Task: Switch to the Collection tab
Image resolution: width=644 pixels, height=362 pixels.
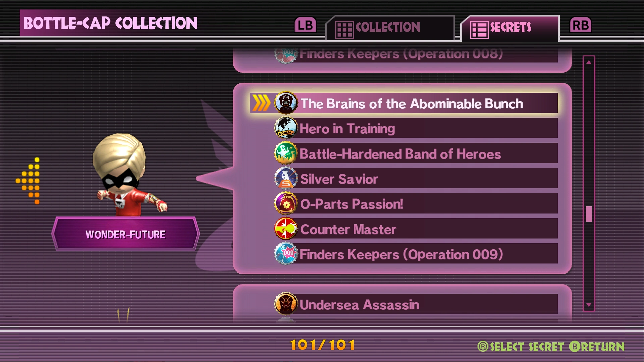Action: click(390, 28)
